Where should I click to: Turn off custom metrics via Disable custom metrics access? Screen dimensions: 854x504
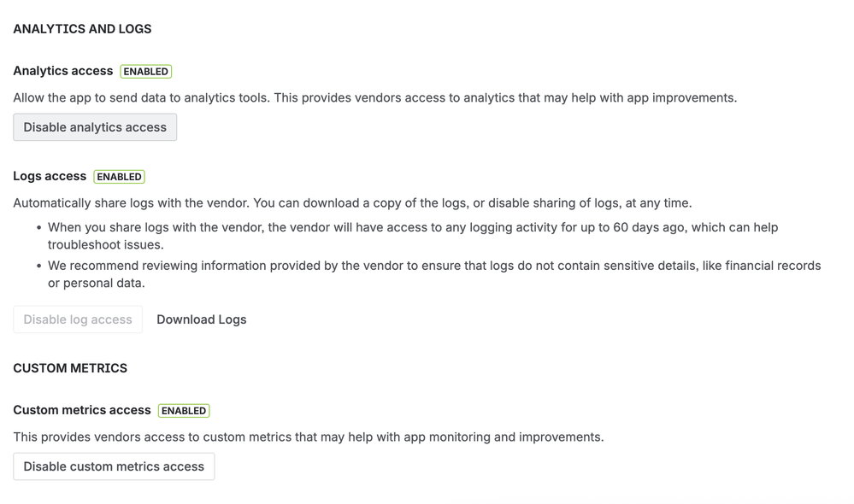[114, 466]
